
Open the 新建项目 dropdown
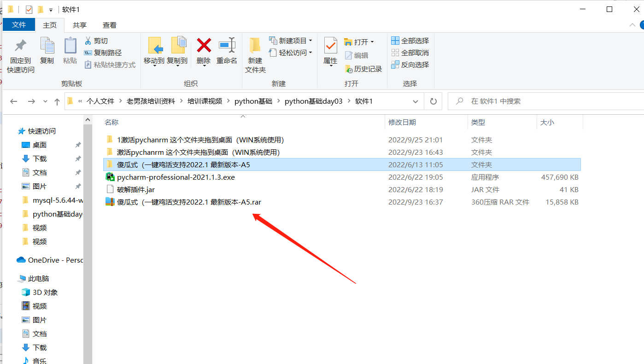[x=291, y=41]
